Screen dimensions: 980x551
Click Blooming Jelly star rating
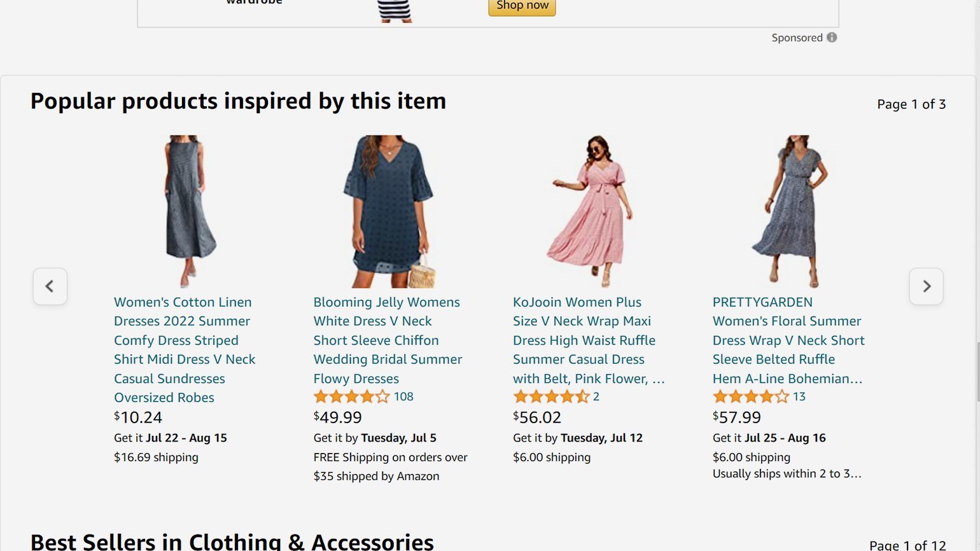tap(351, 397)
